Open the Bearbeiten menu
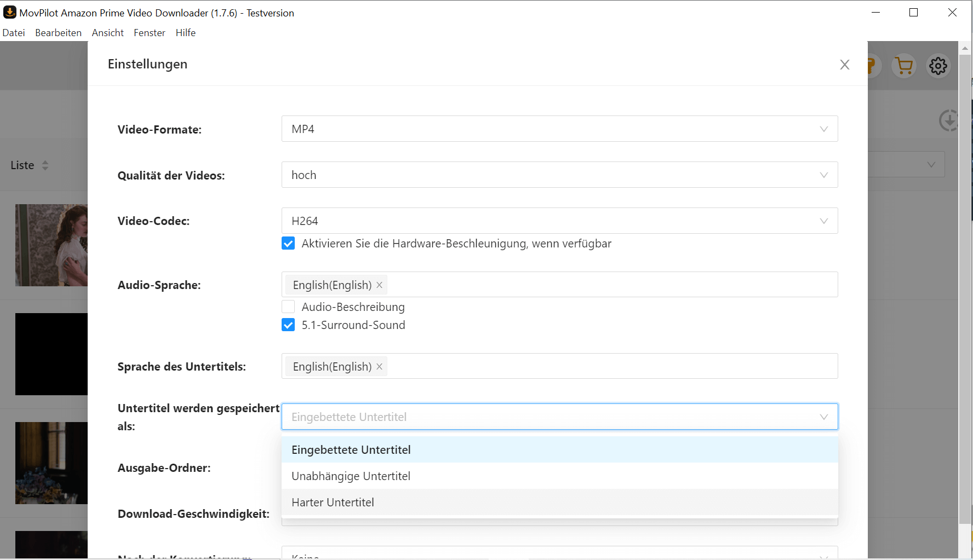The image size is (973, 560). (x=58, y=33)
